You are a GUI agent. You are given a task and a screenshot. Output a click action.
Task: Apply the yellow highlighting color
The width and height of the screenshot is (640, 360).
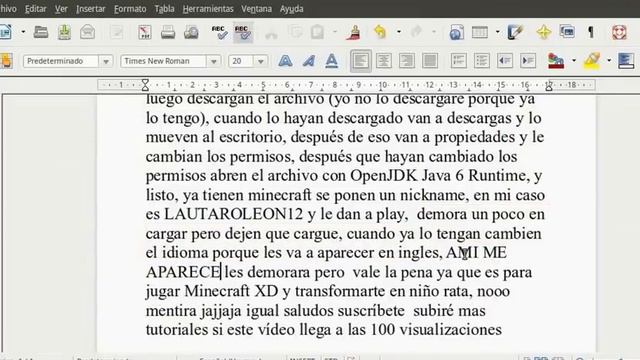tap(592, 61)
